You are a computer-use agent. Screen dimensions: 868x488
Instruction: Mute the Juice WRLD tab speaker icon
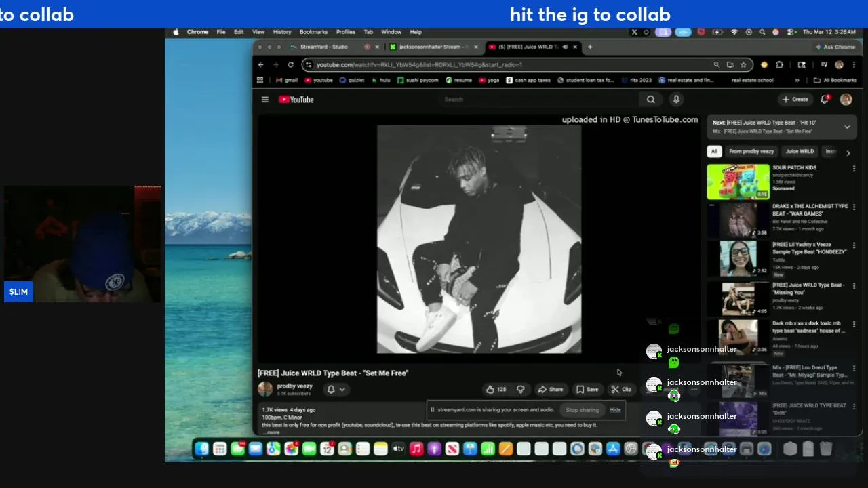pos(565,47)
